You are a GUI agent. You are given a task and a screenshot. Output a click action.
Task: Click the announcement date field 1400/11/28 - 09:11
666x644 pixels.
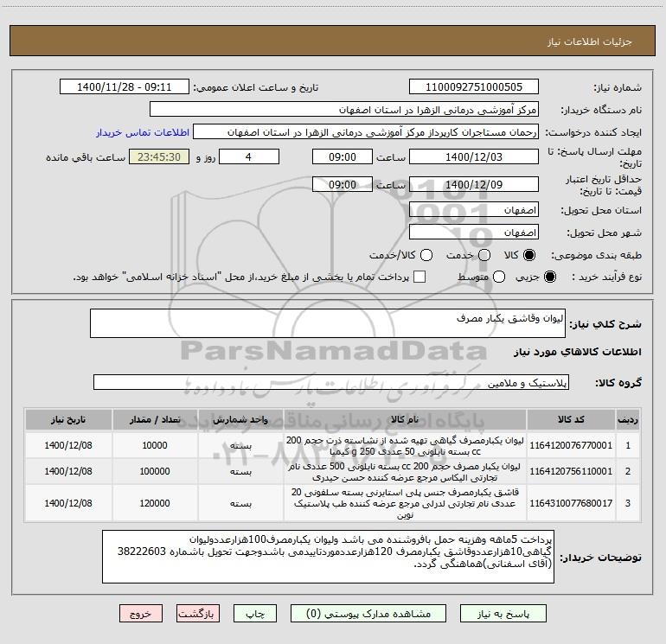pyautogui.click(x=125, y=87)
